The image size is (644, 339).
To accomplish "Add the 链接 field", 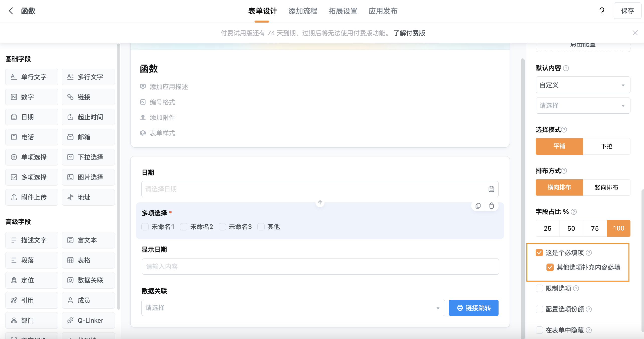I will point(88,97).
